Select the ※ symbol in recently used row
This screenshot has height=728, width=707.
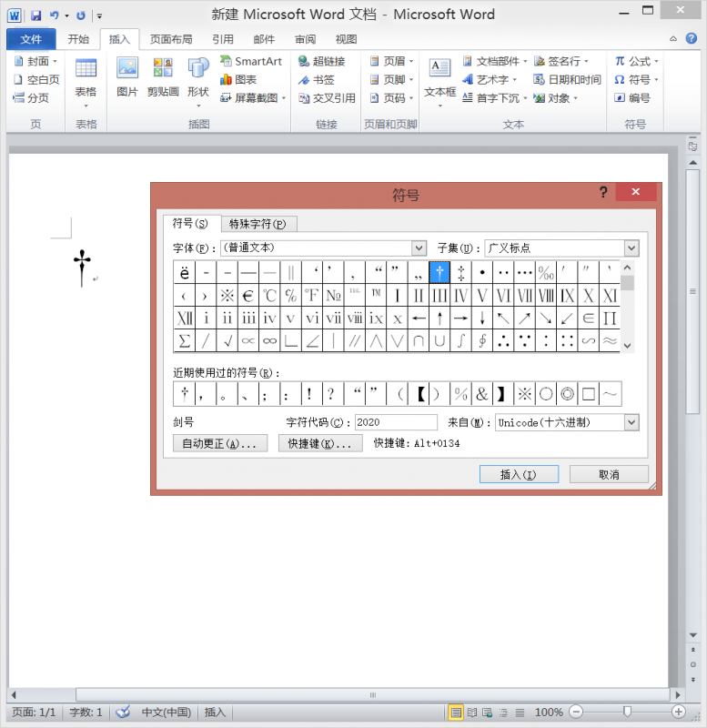[x=525, y=394]
